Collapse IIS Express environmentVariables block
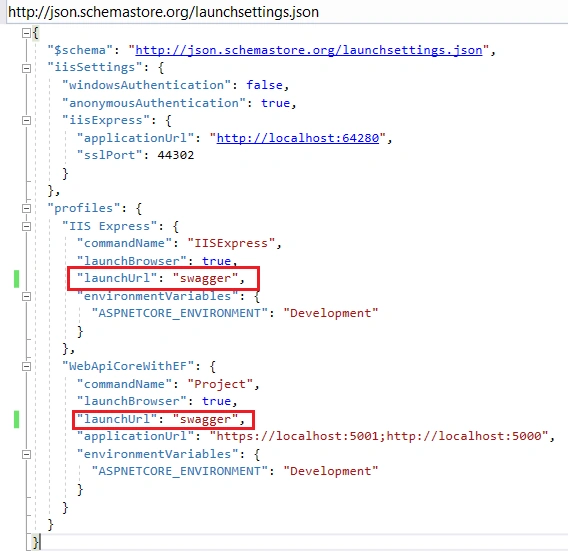Viewport: 568px width, 559px height. [x=26, y=296]
